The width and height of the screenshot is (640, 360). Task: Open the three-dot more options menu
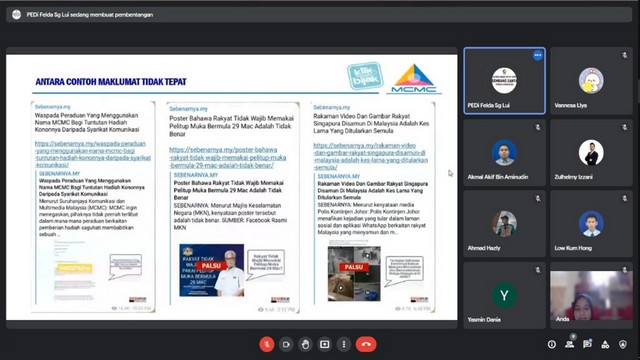click(x=344, y=344)
